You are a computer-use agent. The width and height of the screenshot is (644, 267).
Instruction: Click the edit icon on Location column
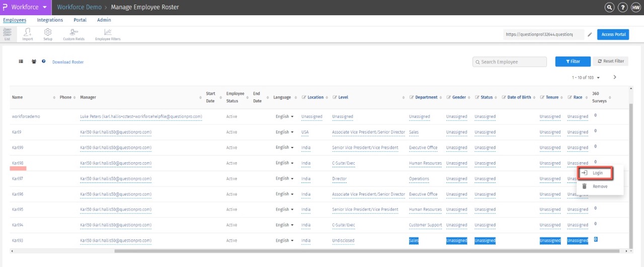point(304,97)
